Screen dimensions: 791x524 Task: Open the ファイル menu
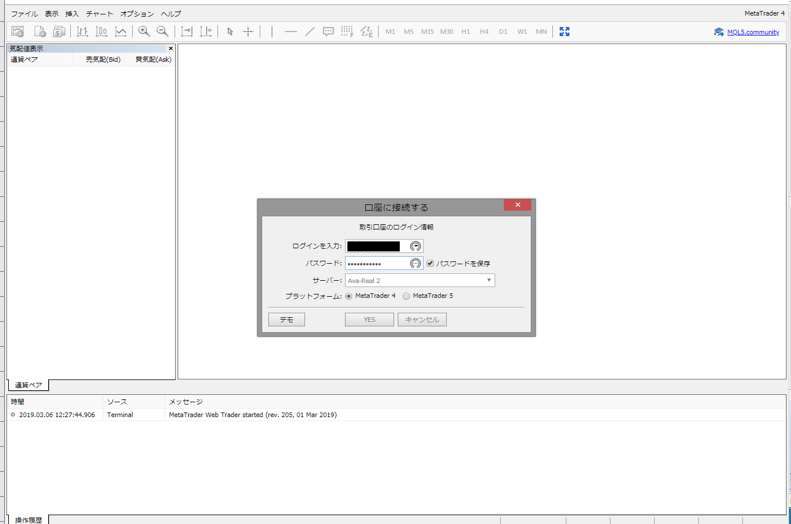(24, 14)
